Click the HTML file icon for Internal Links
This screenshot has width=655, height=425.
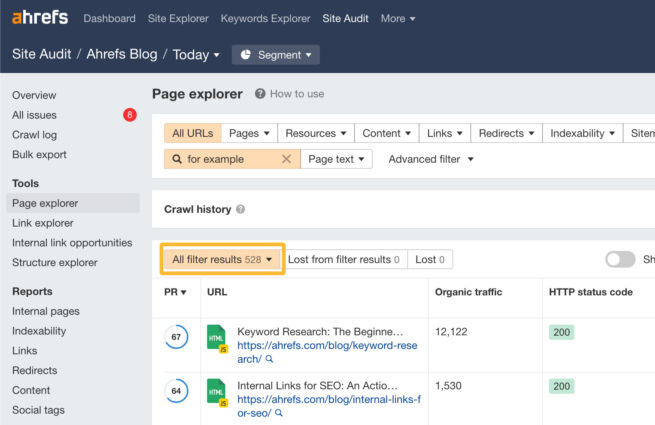[x=217, y=392]
